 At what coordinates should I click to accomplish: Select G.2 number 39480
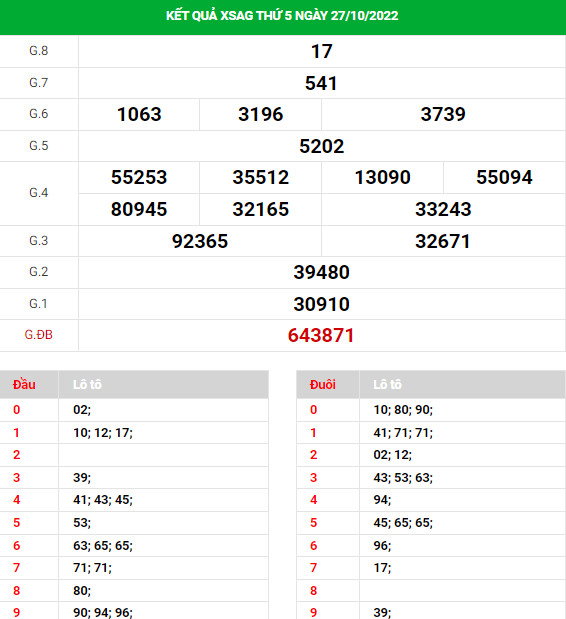click(321, 272)
